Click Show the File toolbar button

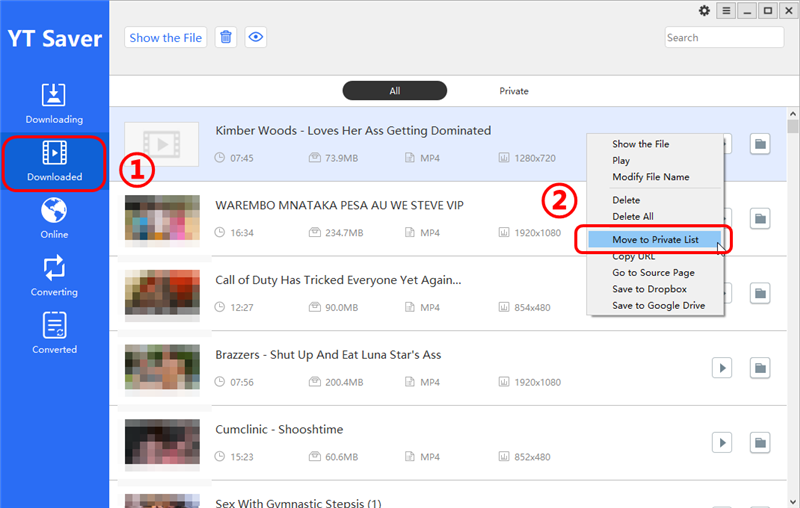[165, 37]
